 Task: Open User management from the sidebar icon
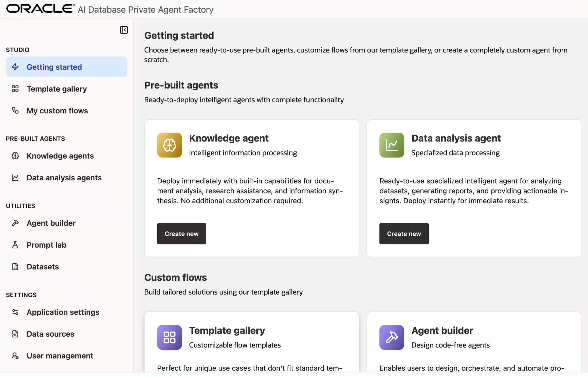(15, 356)
